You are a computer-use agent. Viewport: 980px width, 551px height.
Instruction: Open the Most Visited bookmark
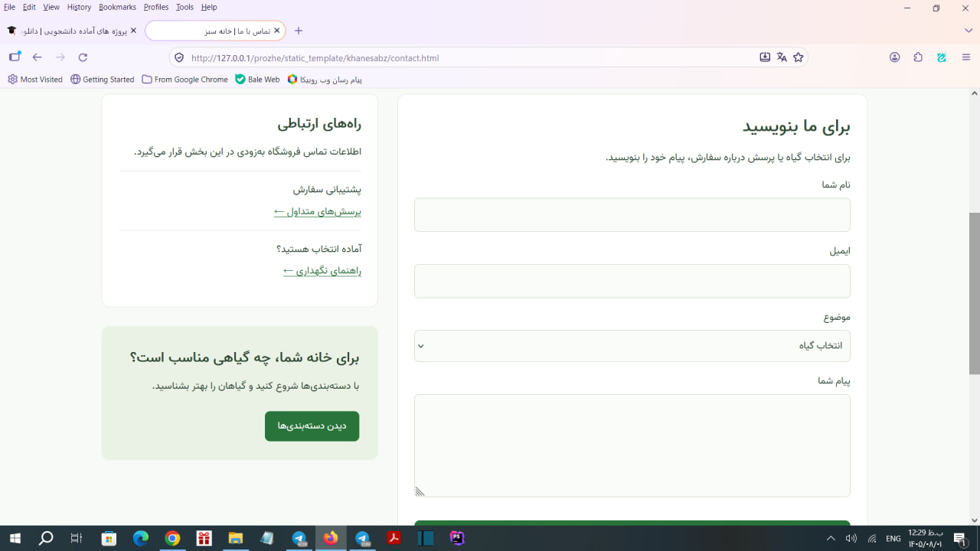point(35,80)
